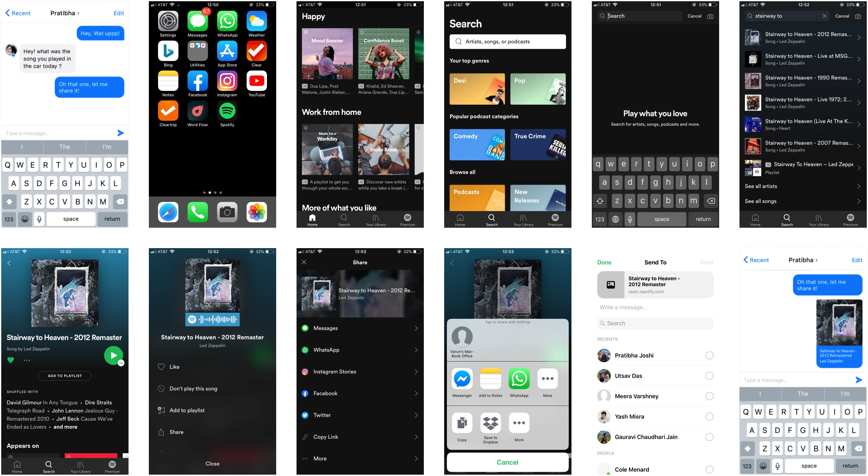This screenshot has width=868, height=476.
Task: Open the Word Flow app
Action: [197, 111]
